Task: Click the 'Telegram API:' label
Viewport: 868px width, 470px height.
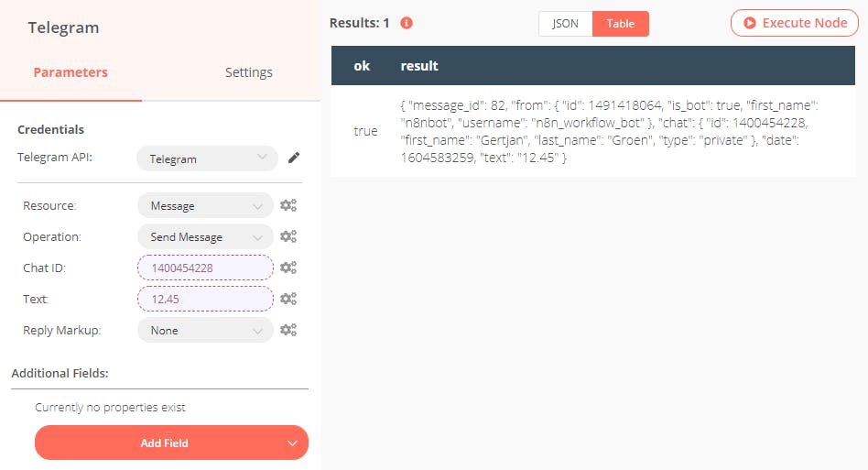Action: click(x=55, y=158)
